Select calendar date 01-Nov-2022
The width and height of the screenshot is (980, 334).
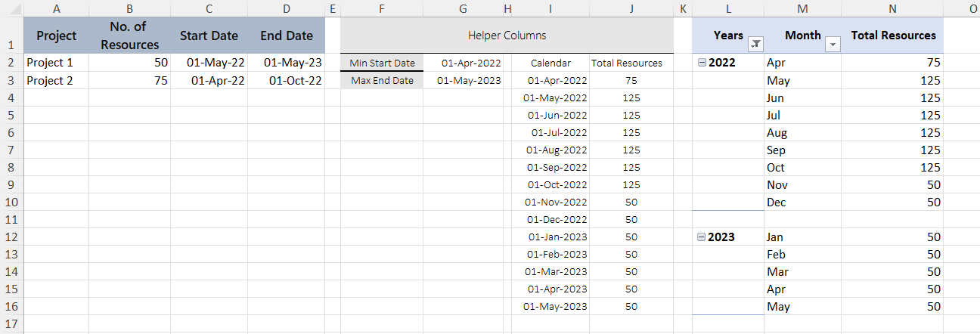(x=550, y=202)
